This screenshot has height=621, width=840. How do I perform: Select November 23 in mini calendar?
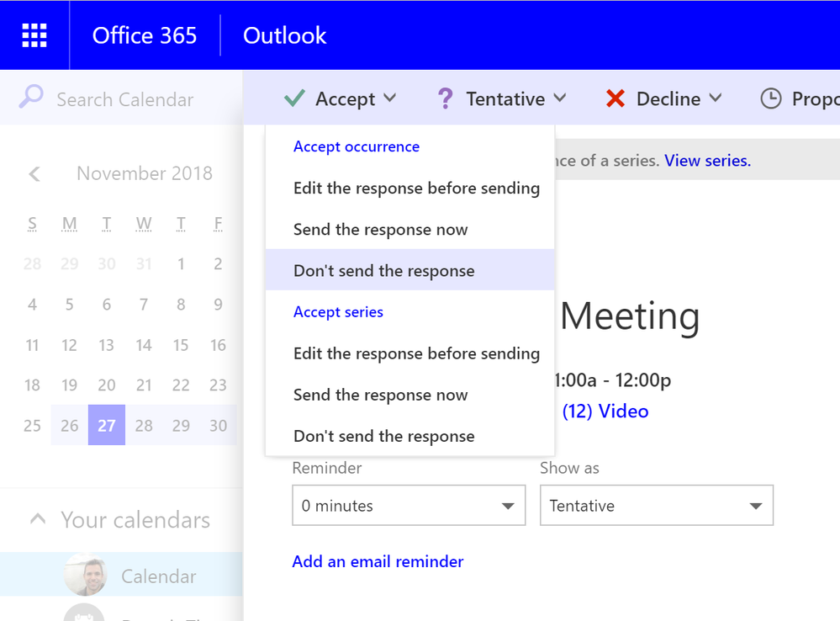click(x=218, y=385)
